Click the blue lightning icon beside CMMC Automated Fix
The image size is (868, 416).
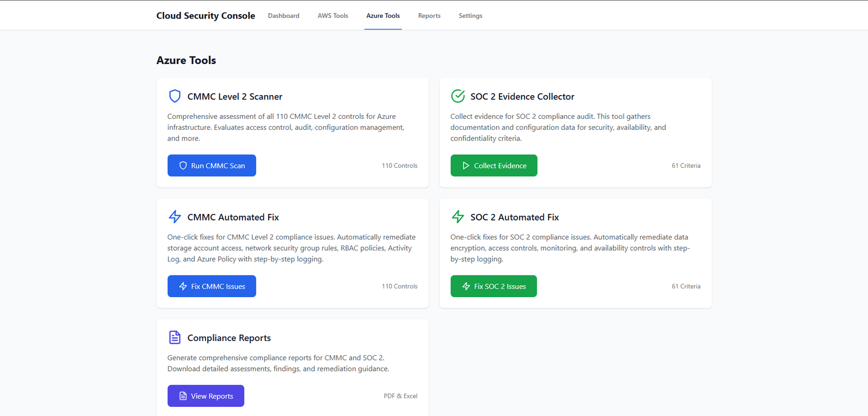click(x=175, y=217)
